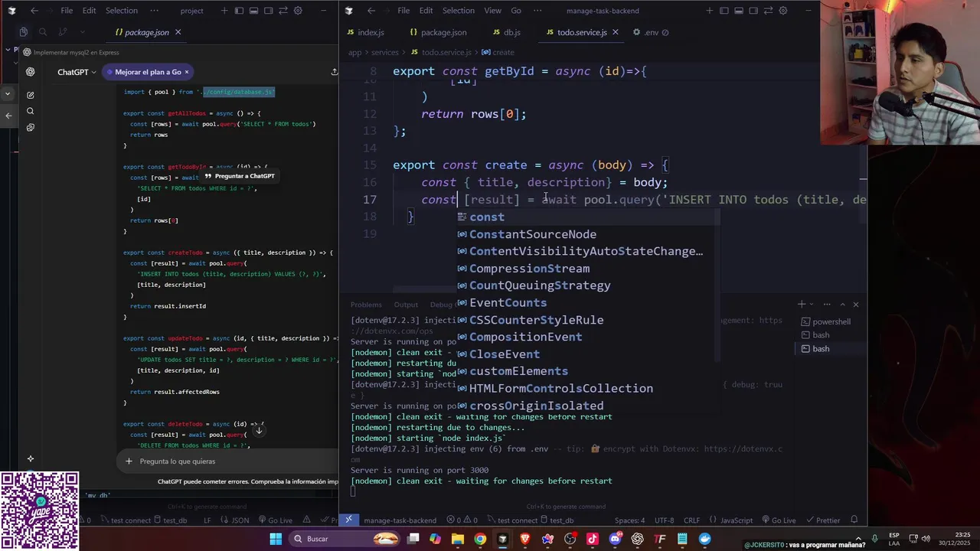980x551 pixels.
Task: Add new terminal with plus icon
Action: (802, 305)
